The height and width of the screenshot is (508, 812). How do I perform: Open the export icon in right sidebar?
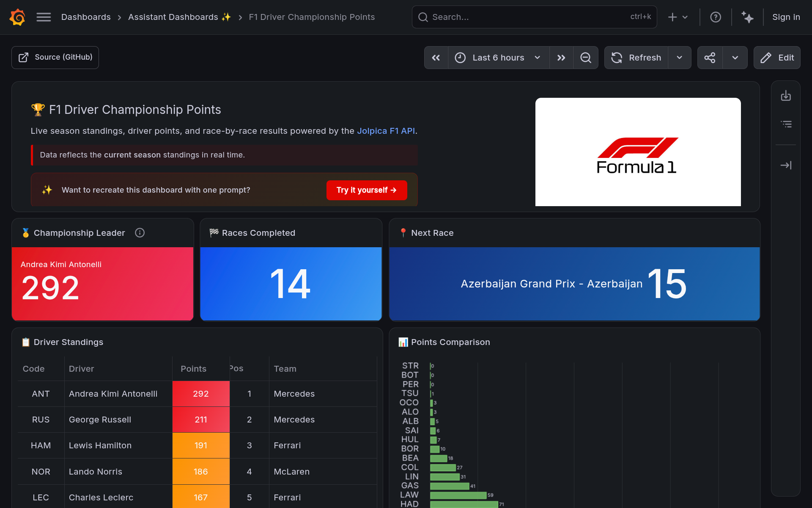[786, 96]
